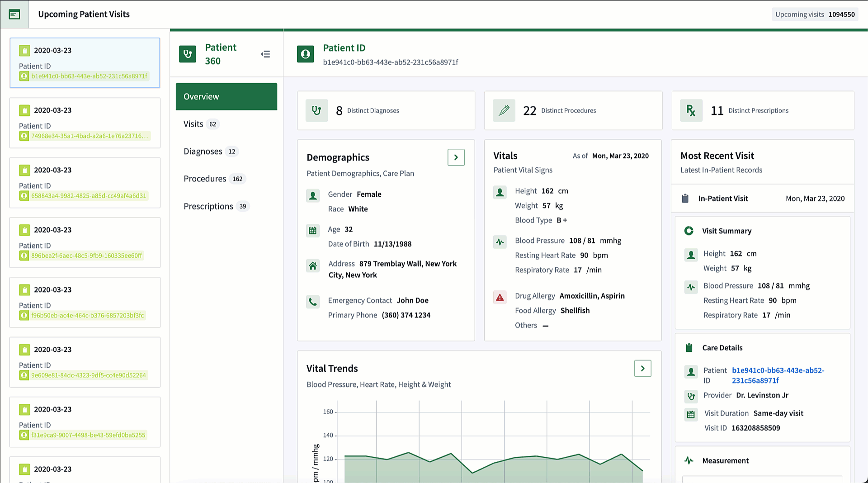Select visit card with ID b1e941c0-bb63-443e

pyautogui.click(x=85, y=63)
